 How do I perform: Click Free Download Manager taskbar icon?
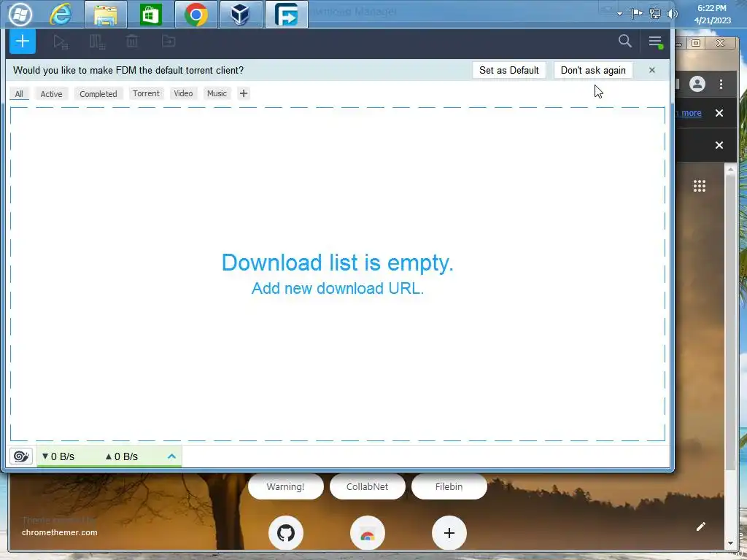286,15
